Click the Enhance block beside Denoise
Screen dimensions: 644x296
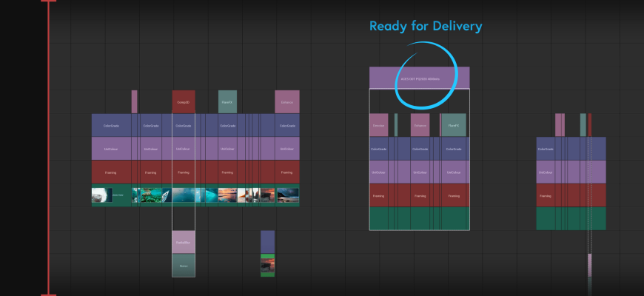(420, 125)
